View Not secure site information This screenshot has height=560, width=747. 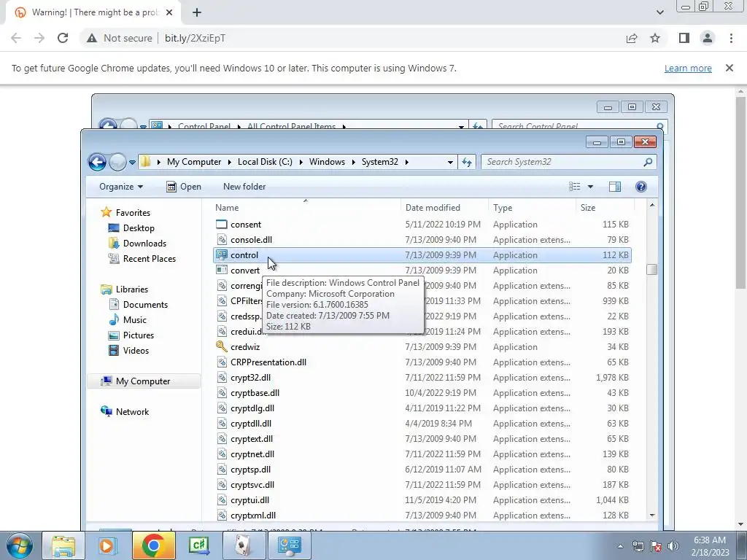click(x=120, y=38)
